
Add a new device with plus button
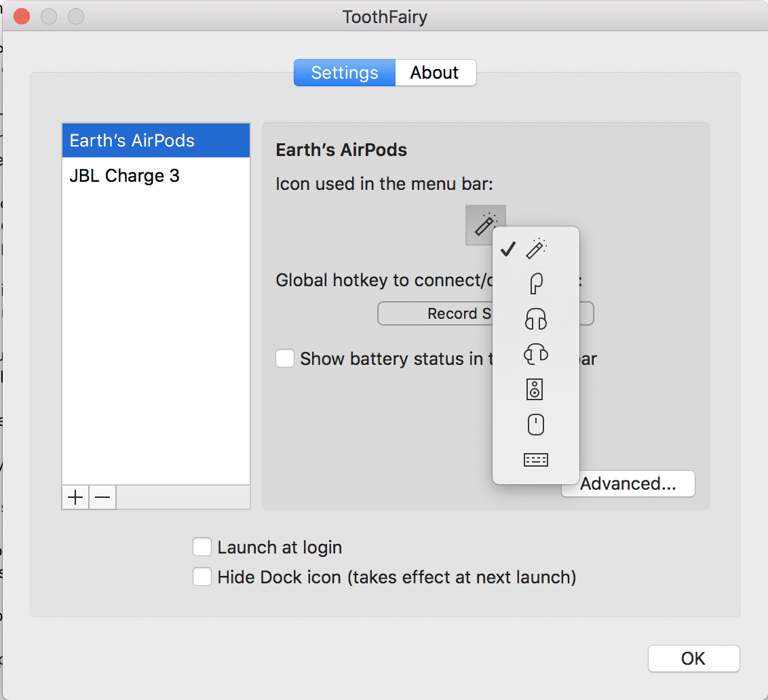(x=75, y=498)
